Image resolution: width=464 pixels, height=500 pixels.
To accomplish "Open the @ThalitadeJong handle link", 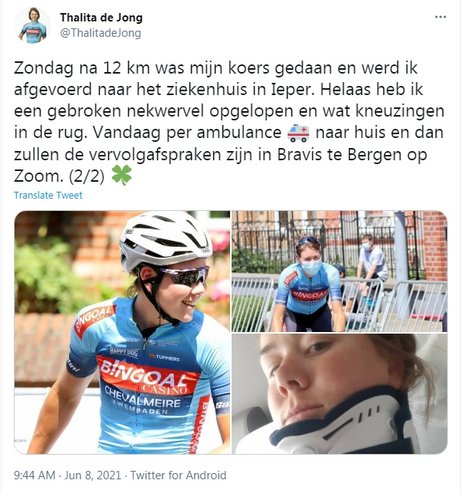I will pyautogui.click(x=101, y=33).
